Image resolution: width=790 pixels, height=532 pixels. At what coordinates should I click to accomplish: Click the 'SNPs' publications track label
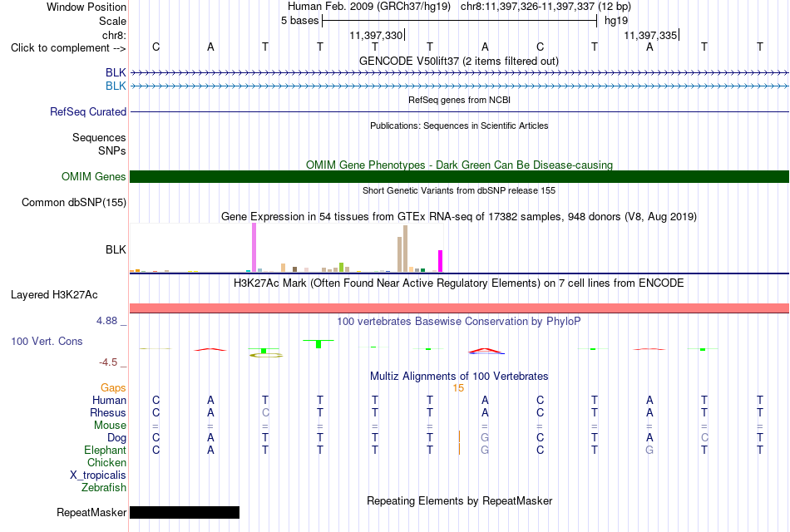pyautogui.click(x=112, y=150)
